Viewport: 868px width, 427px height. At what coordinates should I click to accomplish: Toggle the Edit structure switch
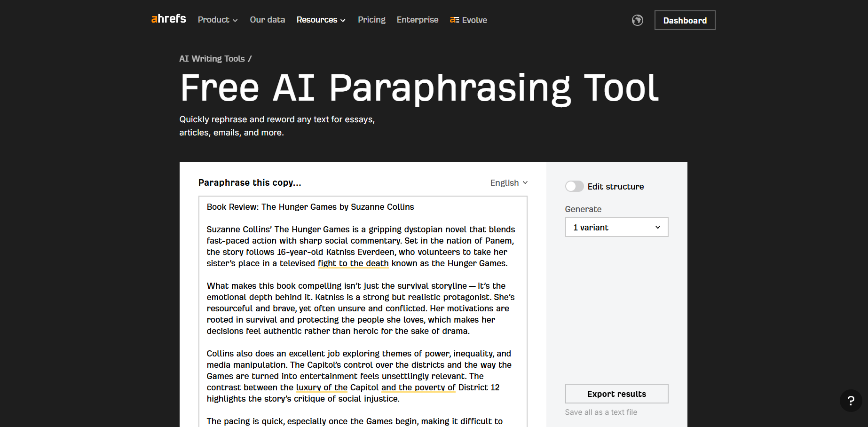[x=574, y=186]
